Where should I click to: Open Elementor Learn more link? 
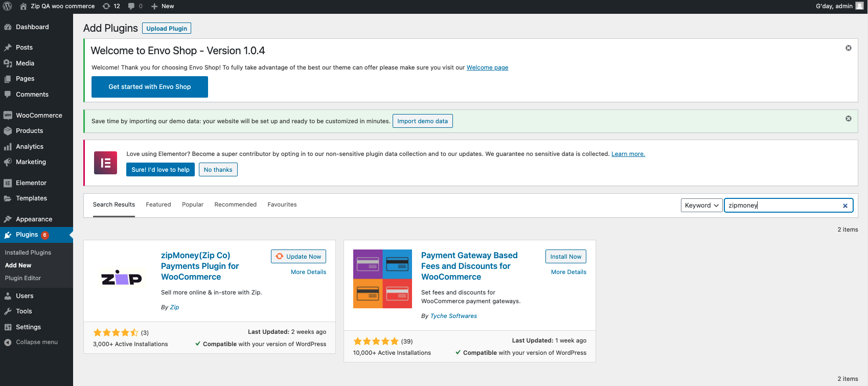click(x=628, y=154)
